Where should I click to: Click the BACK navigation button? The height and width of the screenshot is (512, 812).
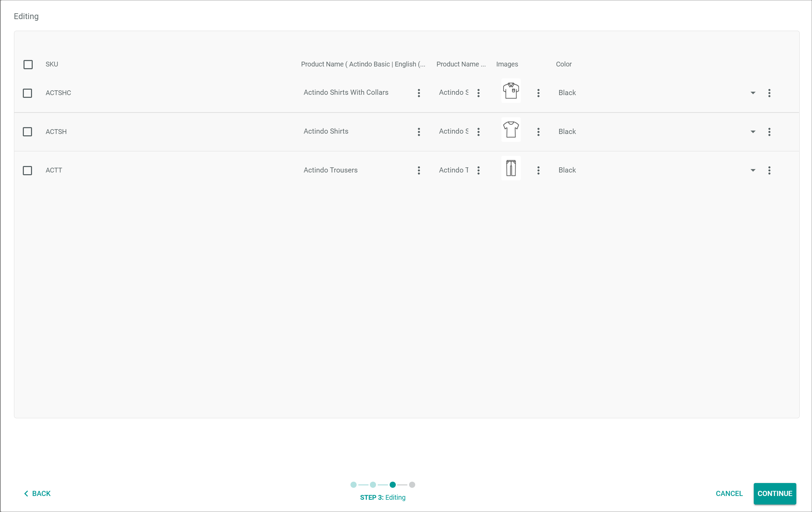pyautogui.click(x=37, y=494)
